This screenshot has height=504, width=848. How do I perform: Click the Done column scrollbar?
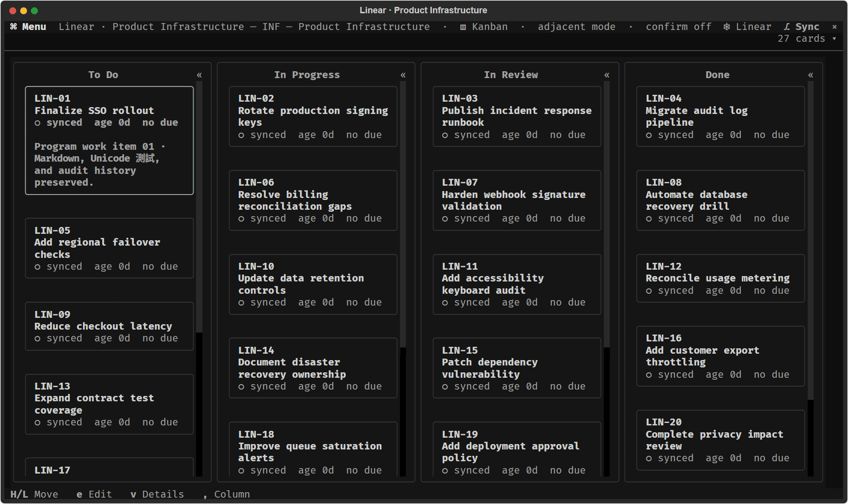click(811, 279)
